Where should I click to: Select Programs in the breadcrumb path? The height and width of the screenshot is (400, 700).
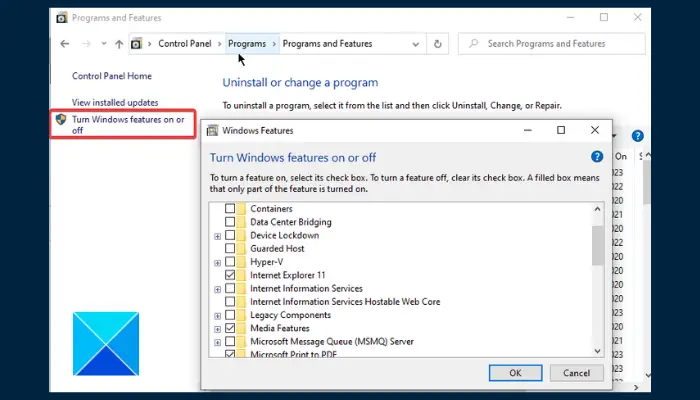pos(247,44)
